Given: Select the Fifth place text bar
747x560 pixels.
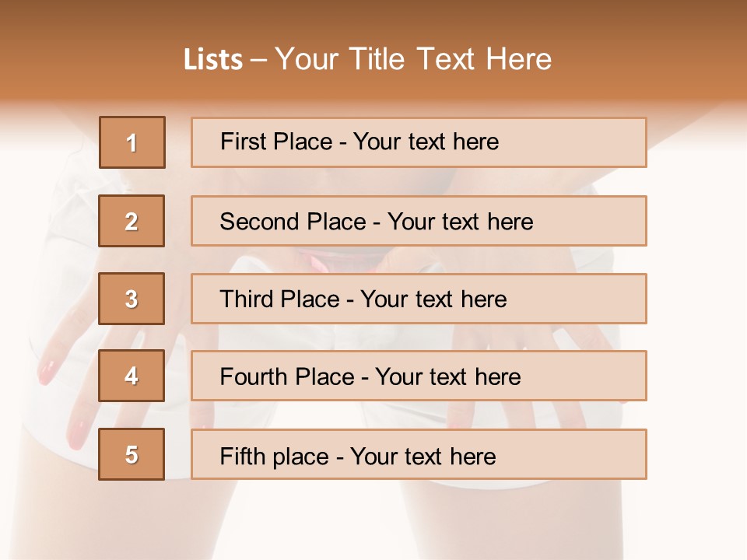Looking at the screenshot, I should click(419, 454).
